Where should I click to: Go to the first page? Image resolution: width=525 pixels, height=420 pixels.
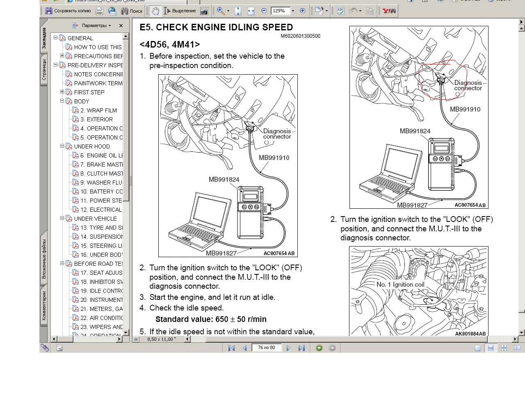pyautogui.click(x=231, y=348)
